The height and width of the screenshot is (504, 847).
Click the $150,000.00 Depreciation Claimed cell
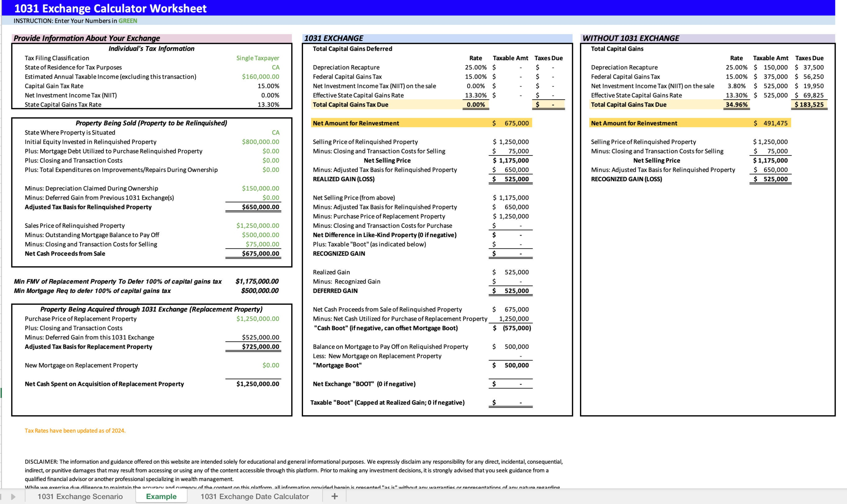click(x=260, y=188)
